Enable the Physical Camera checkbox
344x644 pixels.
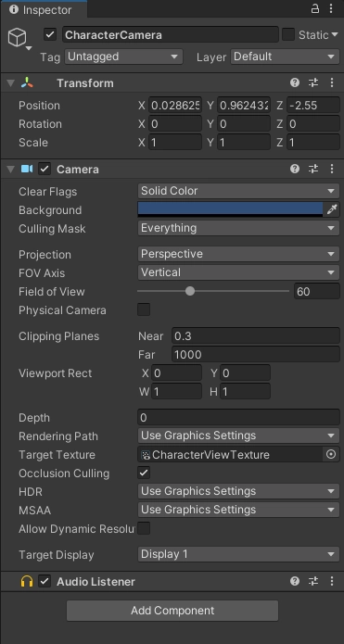[144, 309]
